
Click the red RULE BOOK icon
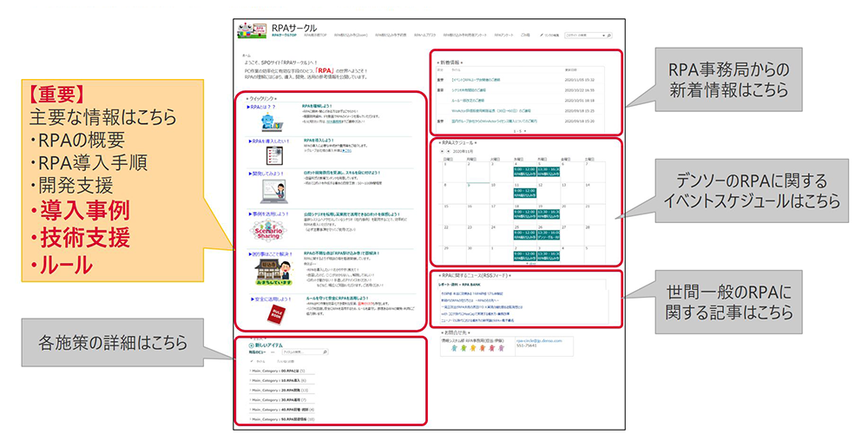pos(276,314)
